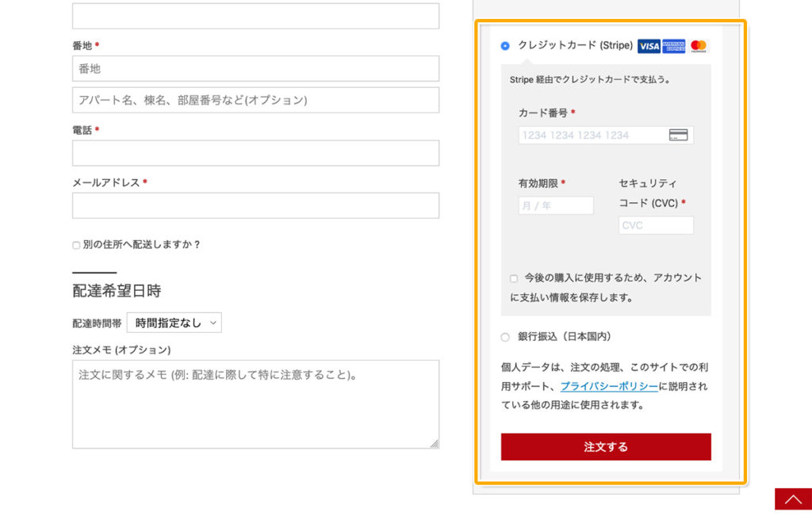
Task: Focus the 電話 phone input field
Action: pyautogui.click(x=256, y=153)
